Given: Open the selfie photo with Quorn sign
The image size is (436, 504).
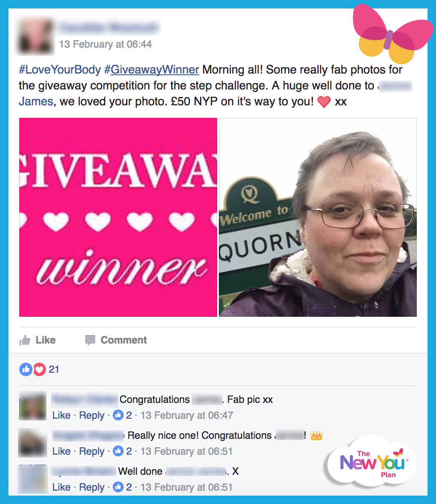Looking at the screenshot, I should pos(318,217).
